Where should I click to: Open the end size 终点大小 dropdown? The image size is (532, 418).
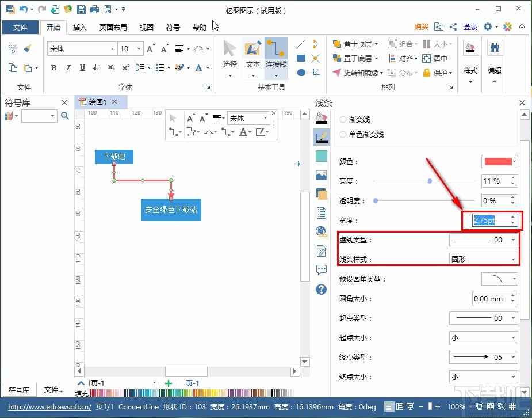point(484,377)
